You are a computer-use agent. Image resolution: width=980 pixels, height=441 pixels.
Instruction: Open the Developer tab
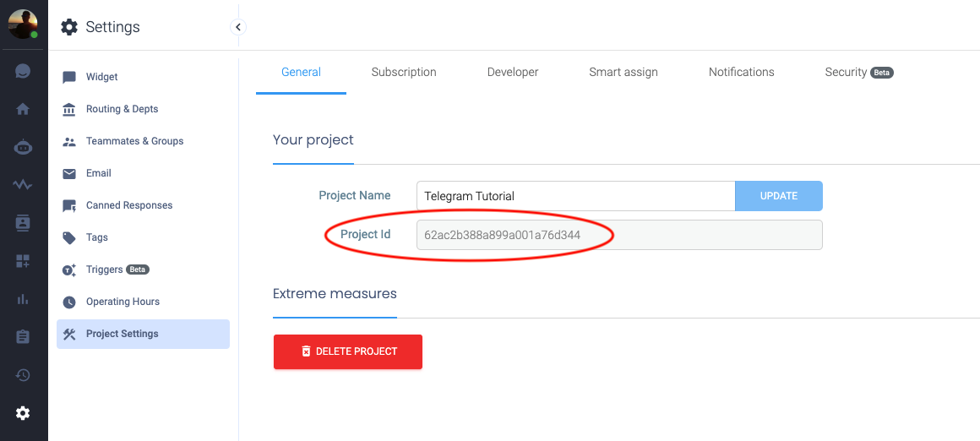coord(513,73)
